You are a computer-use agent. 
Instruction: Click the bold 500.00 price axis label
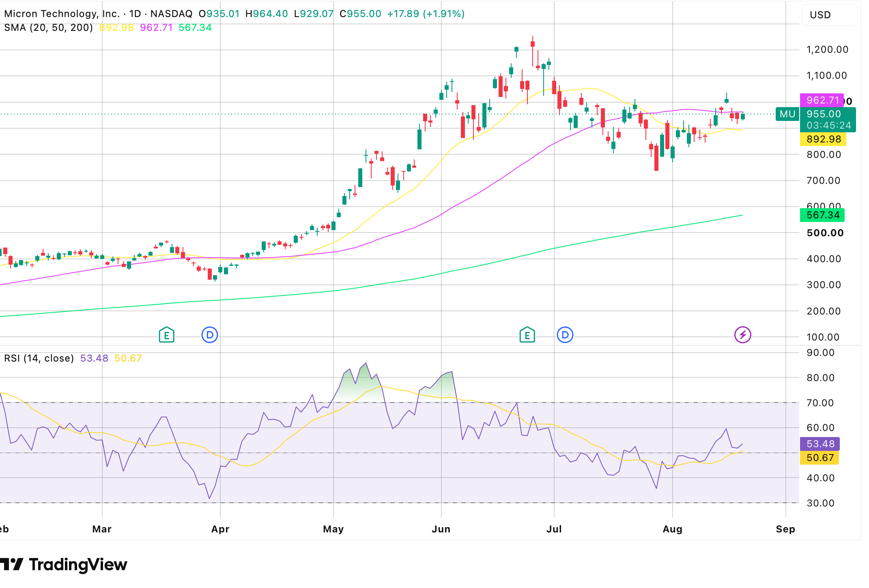(x=825, y=233)
